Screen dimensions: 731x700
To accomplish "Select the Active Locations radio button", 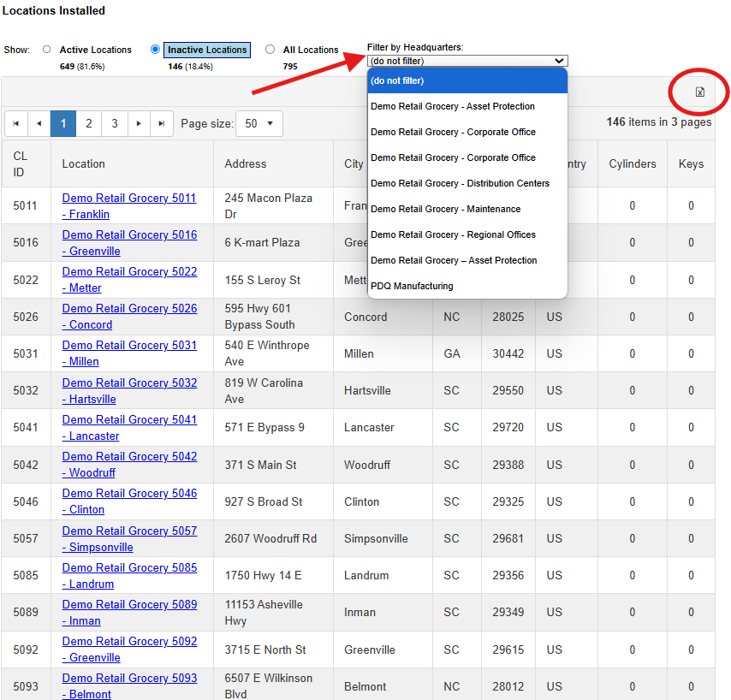I will click(x=46, y=50).
